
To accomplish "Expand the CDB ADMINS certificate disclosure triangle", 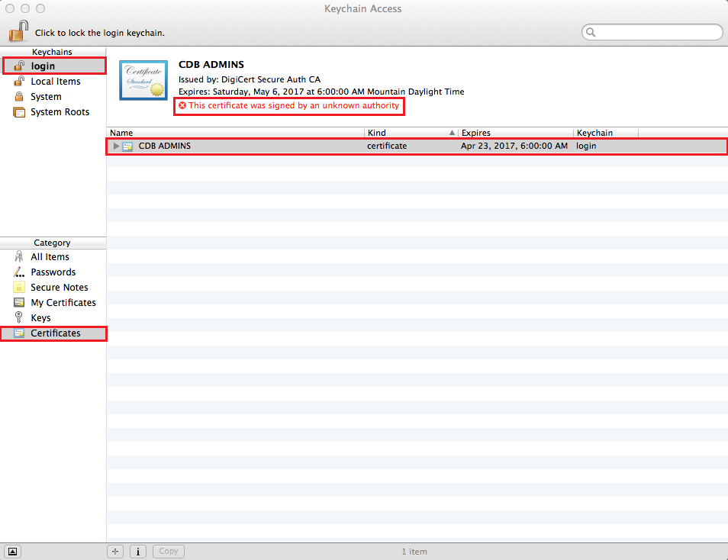I will (x=116, y=146).
